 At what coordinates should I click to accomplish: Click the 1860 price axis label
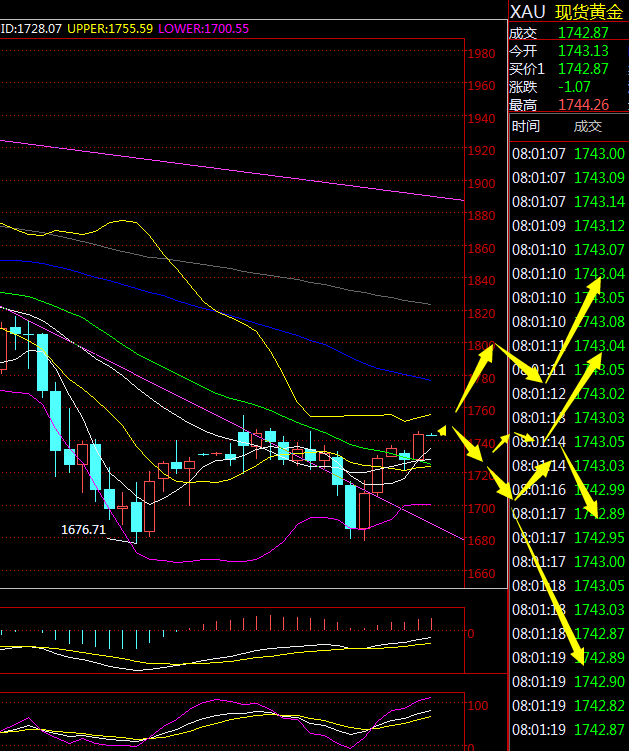(x=481, y=249)
